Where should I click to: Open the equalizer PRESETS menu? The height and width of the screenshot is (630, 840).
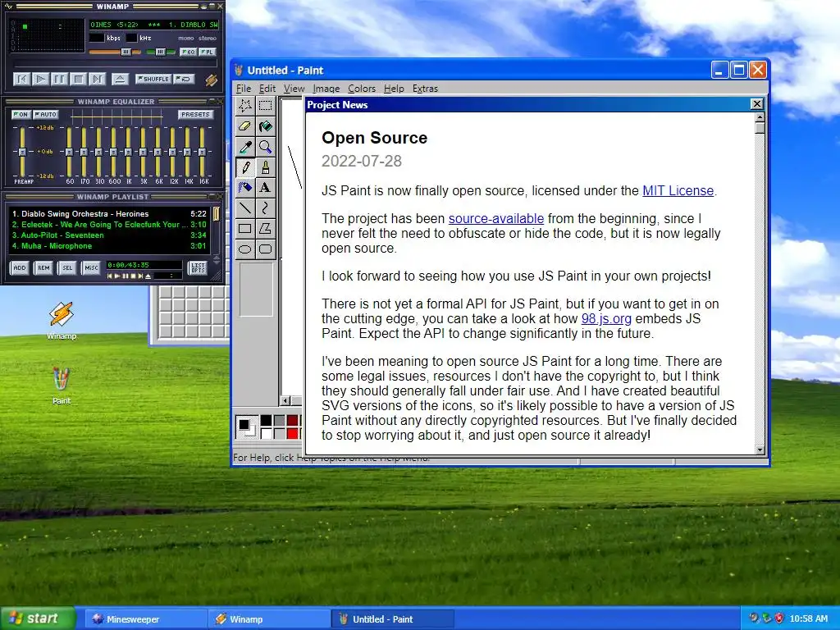tap(195, 115)
